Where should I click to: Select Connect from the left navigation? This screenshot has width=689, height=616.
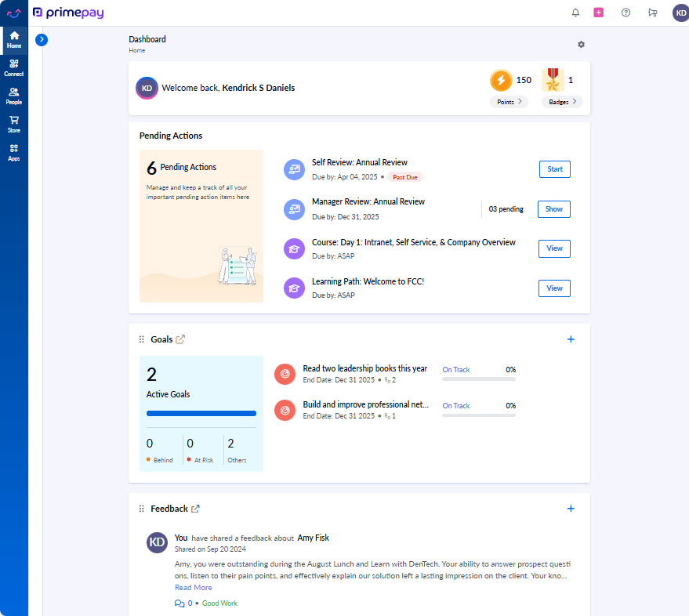(13, 68)
